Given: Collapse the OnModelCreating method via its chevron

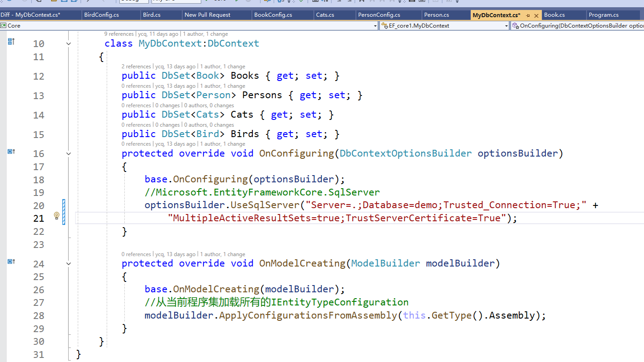Looking at the screenshot, I should click(x=68, y=263).
